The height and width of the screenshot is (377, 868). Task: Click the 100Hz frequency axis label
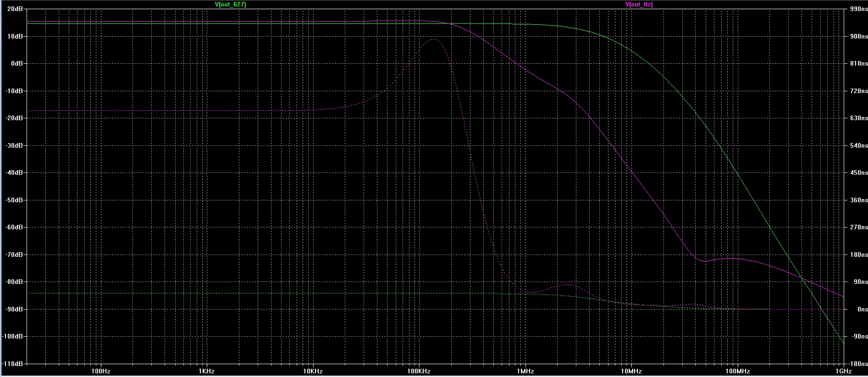pos(100,371)
